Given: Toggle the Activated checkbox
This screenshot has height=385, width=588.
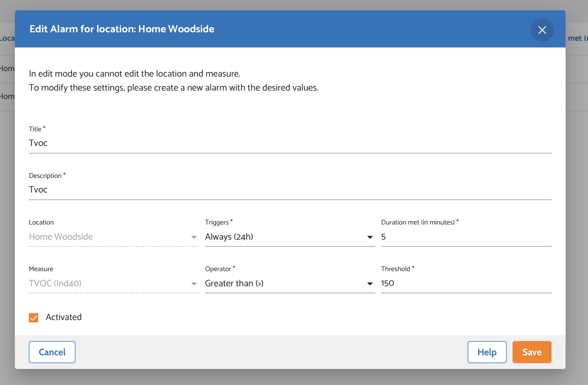Looking at the screenshot, I should pos(34,317).
